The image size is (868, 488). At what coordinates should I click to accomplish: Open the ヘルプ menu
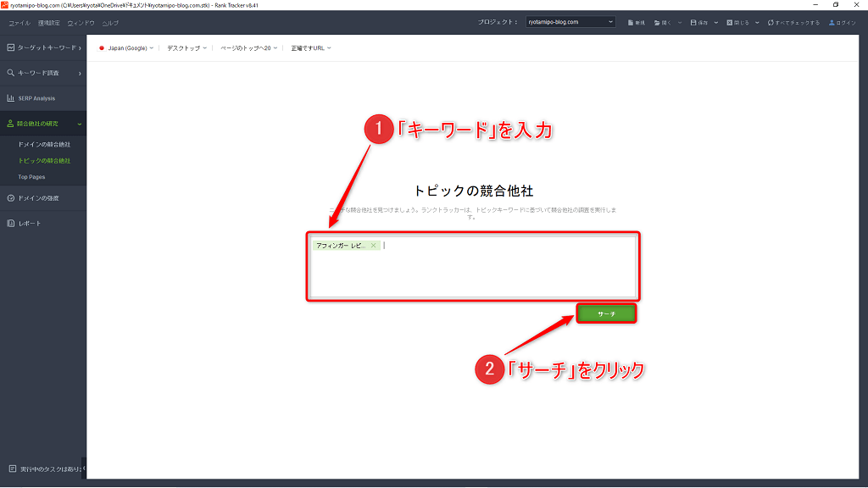point(110,22)
